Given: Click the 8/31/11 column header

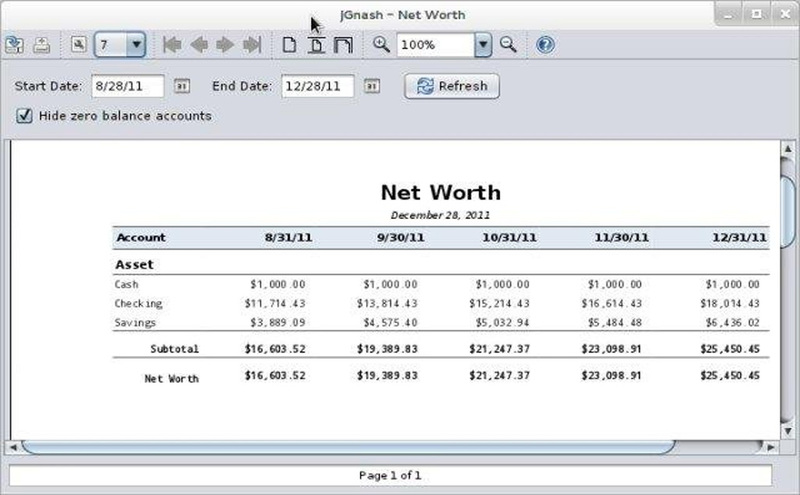Looking at the screenshot, I should pyautogui.click(x=288, y=237).
